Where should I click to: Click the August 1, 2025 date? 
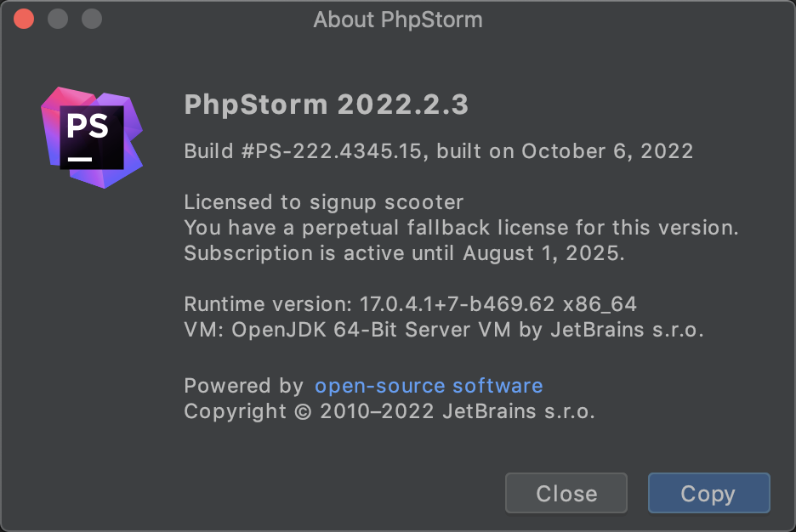[x=543, y=253]
